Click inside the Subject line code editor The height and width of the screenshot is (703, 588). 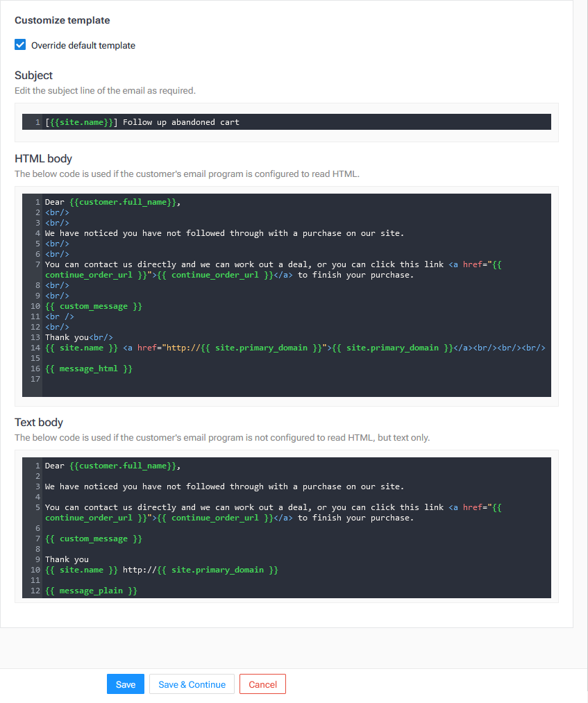(347, 122)
